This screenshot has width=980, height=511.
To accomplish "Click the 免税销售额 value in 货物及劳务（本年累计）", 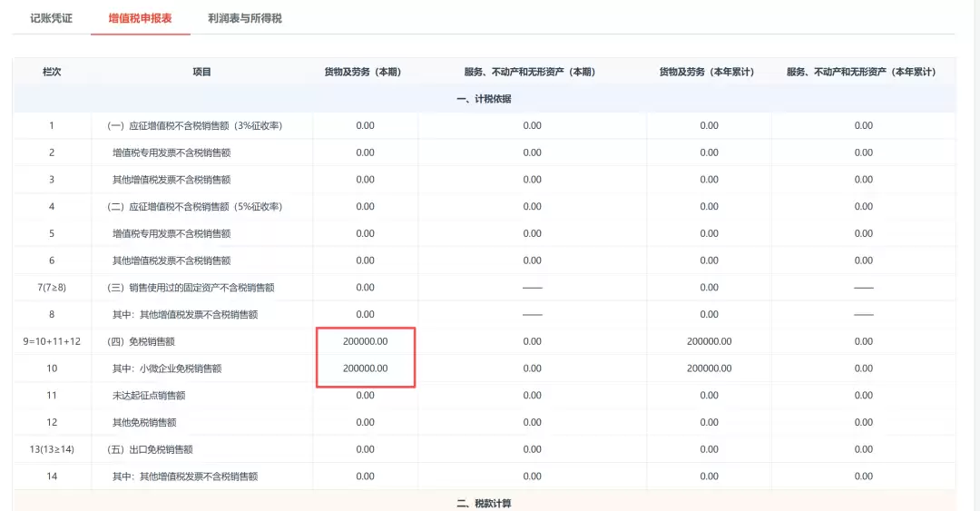I will (x=709, y=341).
